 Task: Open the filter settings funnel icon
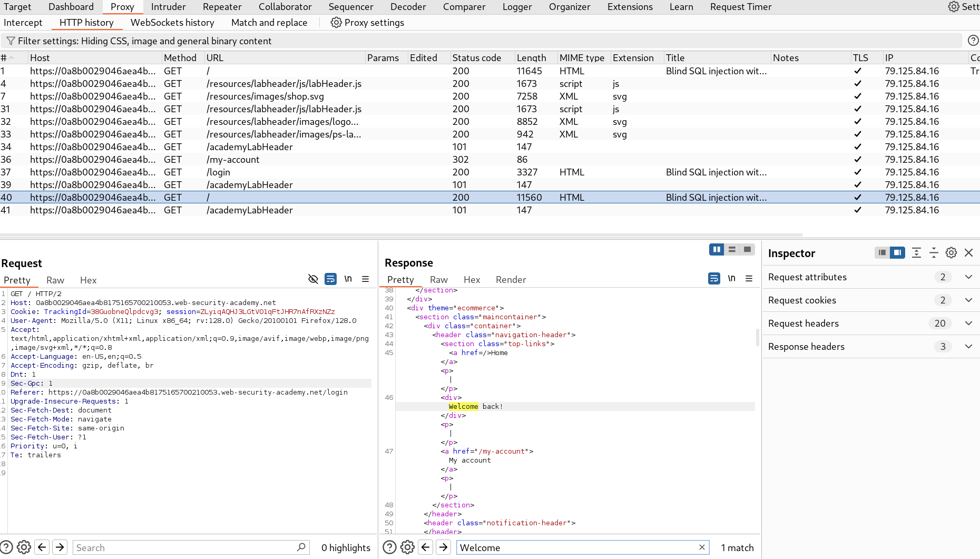[11, 41]
